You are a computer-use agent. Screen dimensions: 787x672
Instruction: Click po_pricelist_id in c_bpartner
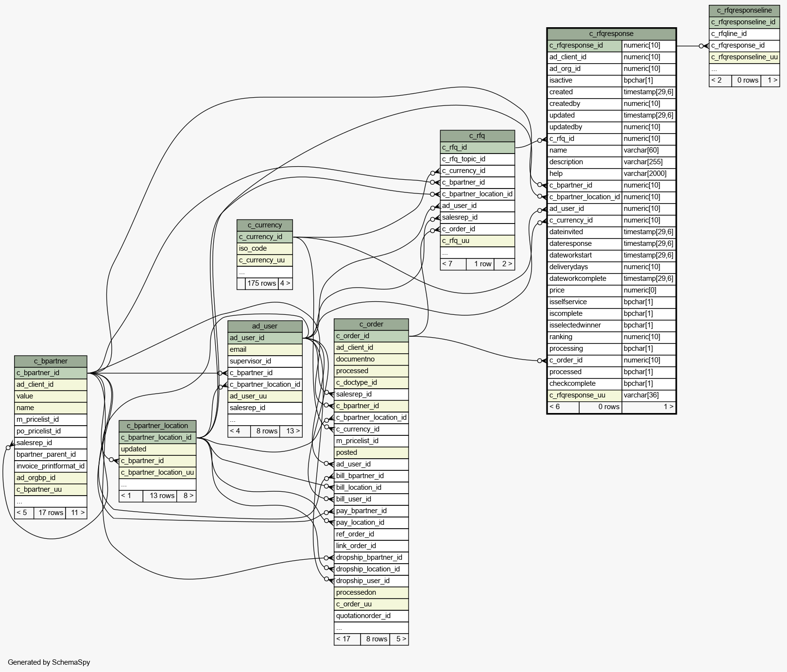coord(51,431)
